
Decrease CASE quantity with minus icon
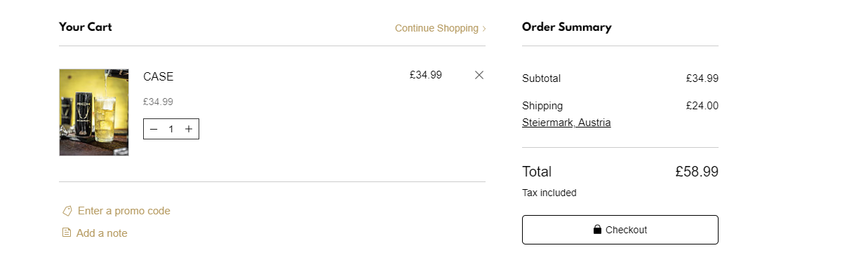[x=154, y=129]
